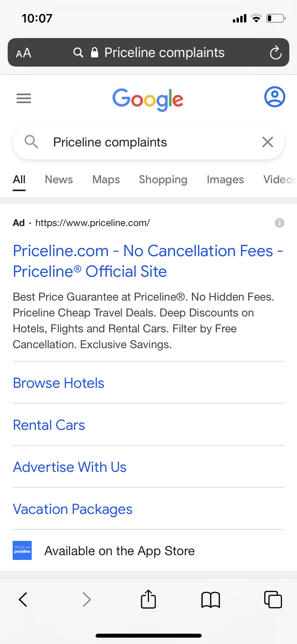
Task: Tap the ad info icon
Action: click(x=279, y=223)
